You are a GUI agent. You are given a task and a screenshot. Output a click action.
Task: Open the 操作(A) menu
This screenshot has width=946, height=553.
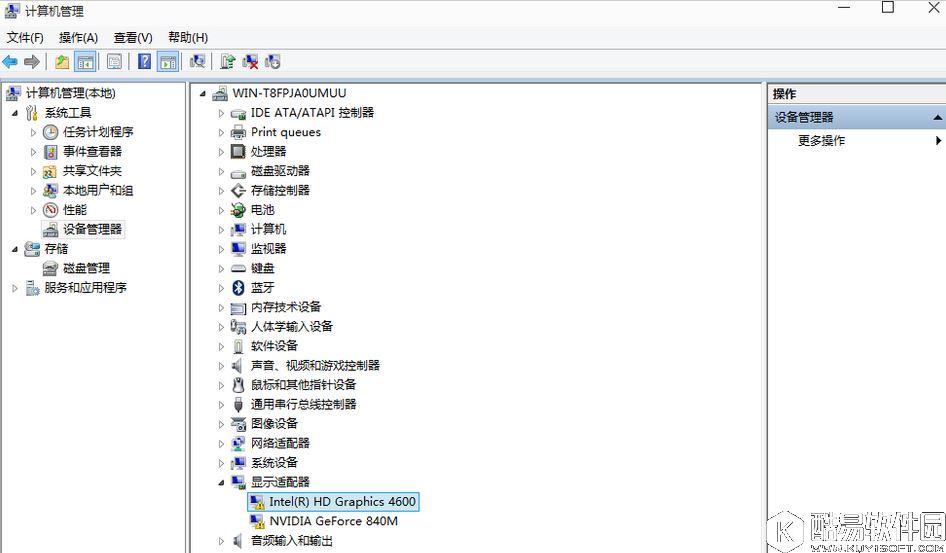tap(78, 37)
